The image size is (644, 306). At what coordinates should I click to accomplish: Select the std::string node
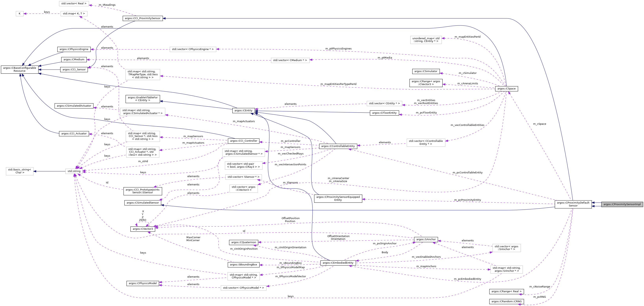[x=74, y=171]
